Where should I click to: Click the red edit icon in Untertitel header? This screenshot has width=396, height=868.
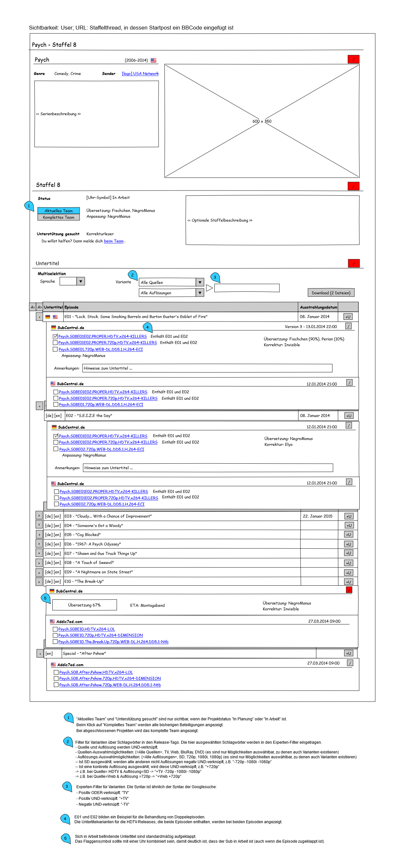[x=353, y=263]
